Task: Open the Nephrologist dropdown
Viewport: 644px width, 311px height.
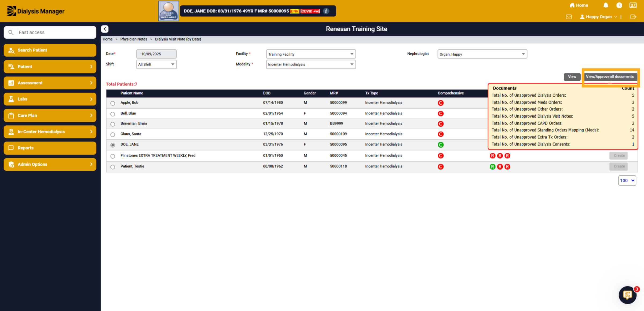Action: click(x=482, y=54)
